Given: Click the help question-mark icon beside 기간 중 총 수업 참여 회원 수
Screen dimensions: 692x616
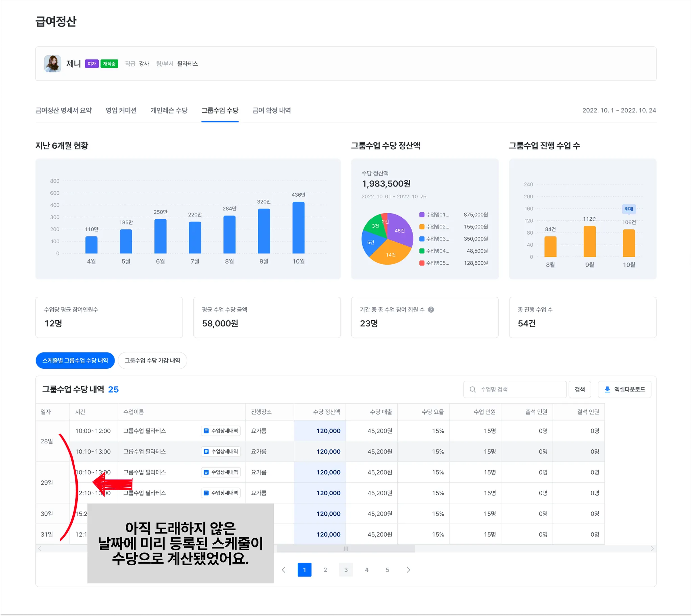Looking at the screenshot, I should tap(430, 310).
